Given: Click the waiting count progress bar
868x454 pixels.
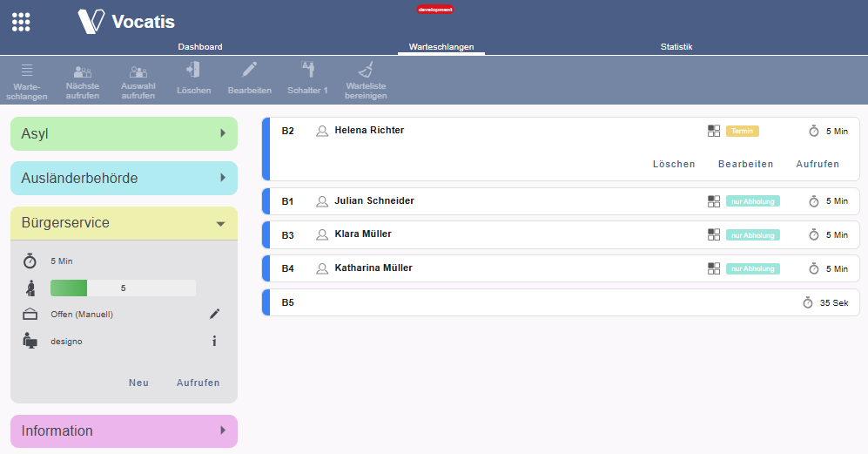Looking at the screenshot, I should click(123, 288).
